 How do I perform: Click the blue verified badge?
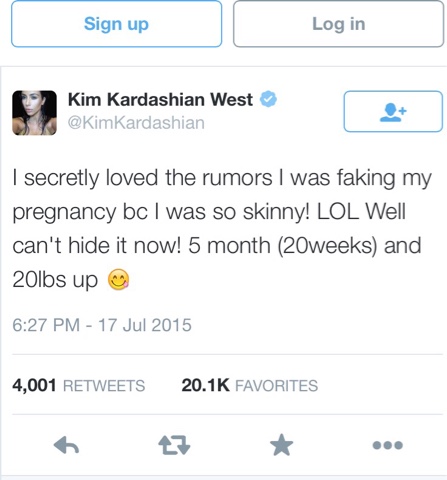click(268, 99)
